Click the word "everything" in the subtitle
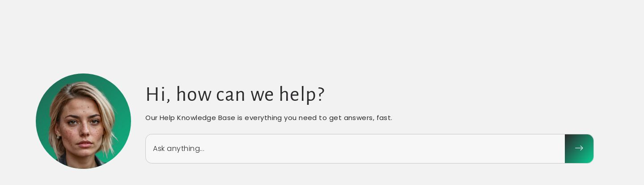This screenshot has height=185, width=644. coord(263,118)
